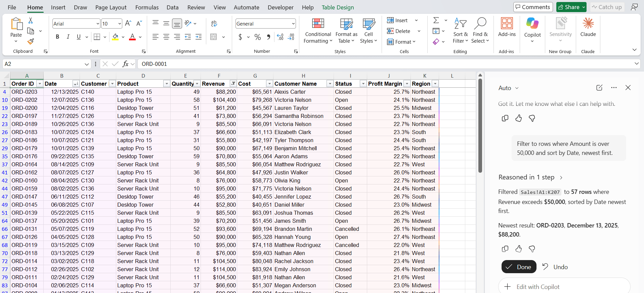Toggle Top Align vertical alignment
This screenshot has height=293, width=644.
coord(156,23)
